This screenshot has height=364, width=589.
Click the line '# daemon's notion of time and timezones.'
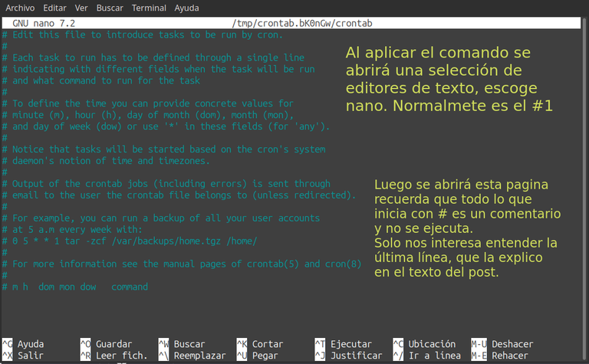coord(106,161)
